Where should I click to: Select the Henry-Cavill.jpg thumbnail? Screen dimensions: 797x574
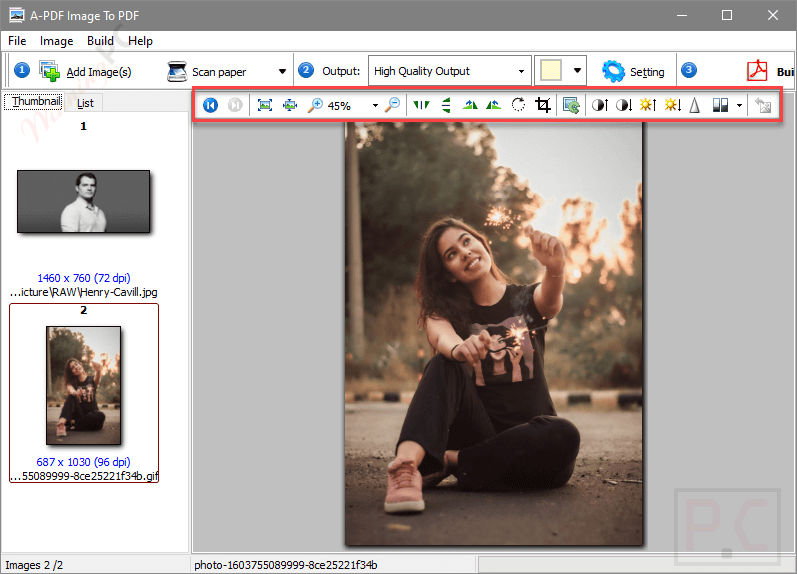(83, 201)
